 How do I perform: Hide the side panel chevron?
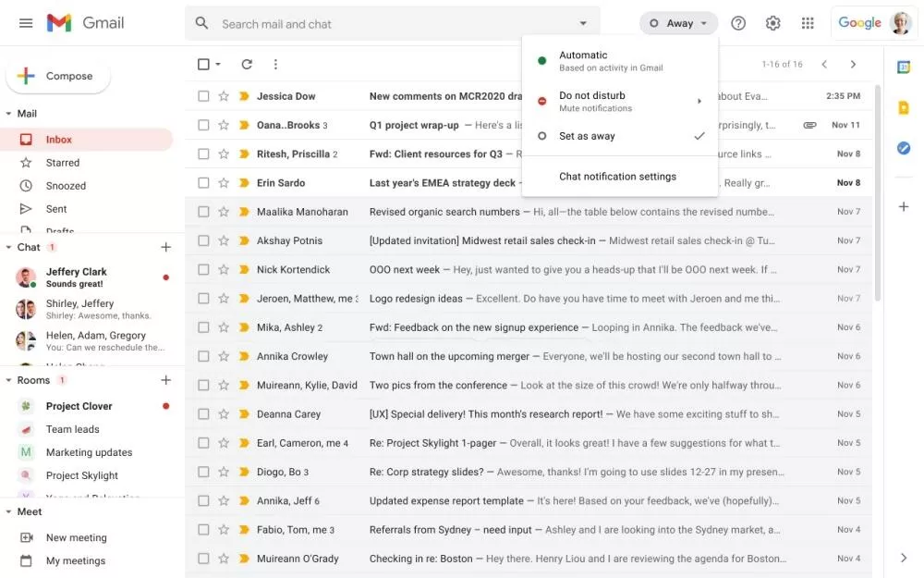tap(904, 558)
